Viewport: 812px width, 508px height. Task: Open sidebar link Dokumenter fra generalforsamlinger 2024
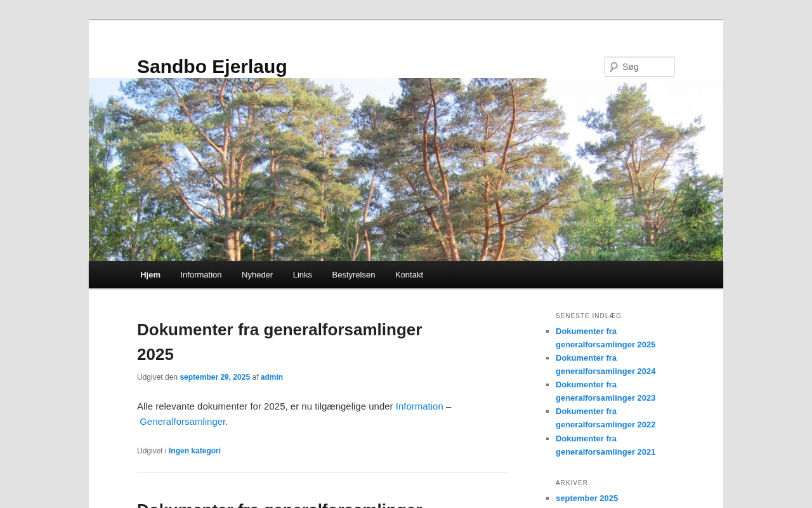coord(605,364)
